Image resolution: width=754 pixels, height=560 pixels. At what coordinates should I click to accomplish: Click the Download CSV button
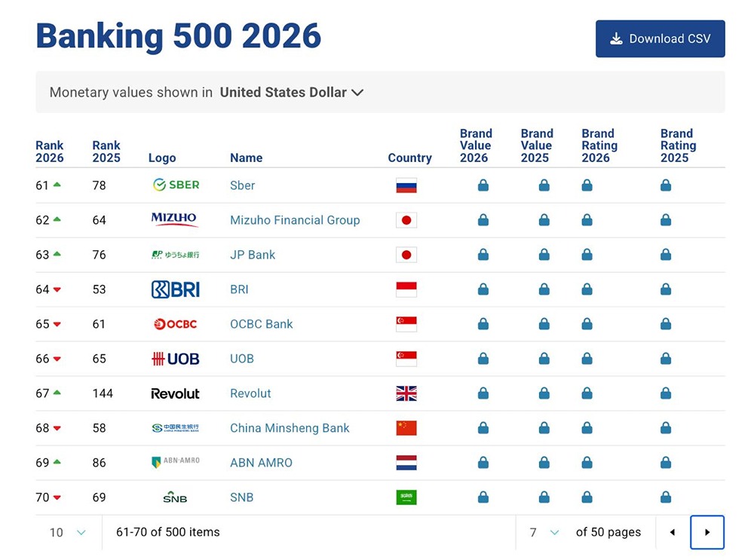pyautogui.click(x=660, y=38)
